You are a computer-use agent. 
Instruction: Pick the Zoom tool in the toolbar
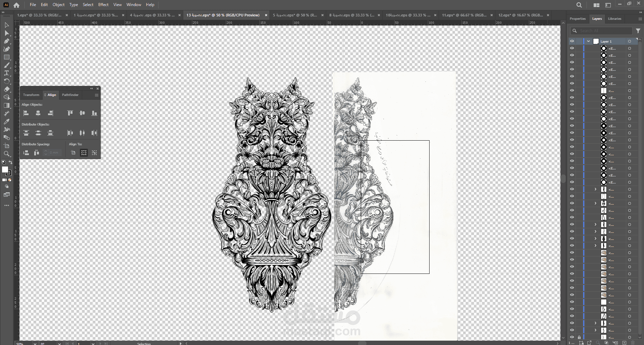pos(6,154)
